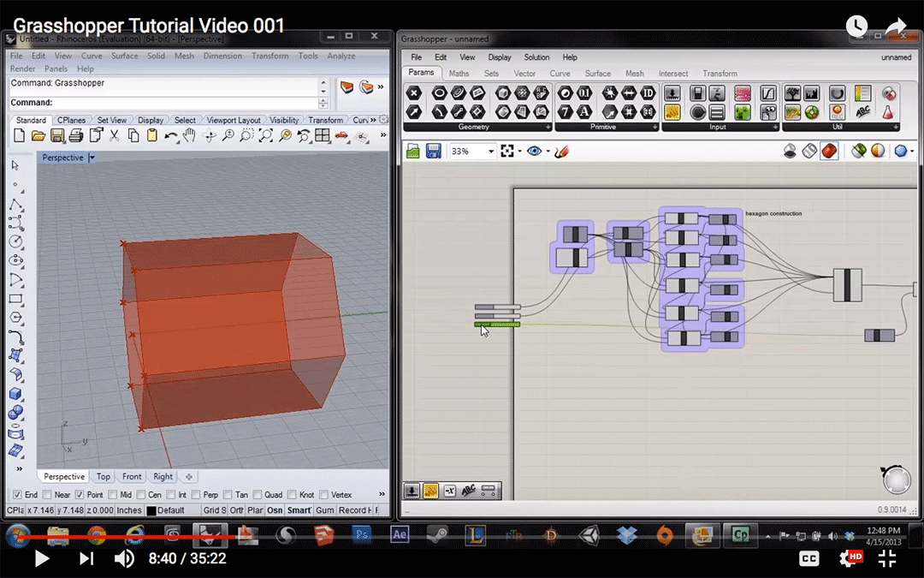Select the Number Slider icon in Input panel
The height and width of the screenshot is (578, 924).
672,93
